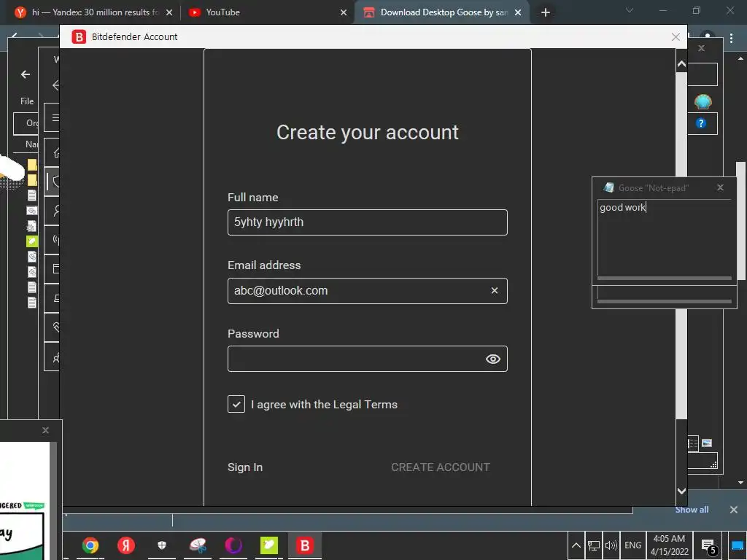
Task: Close the Yandex results tab
Action: (x=169, y=12)
